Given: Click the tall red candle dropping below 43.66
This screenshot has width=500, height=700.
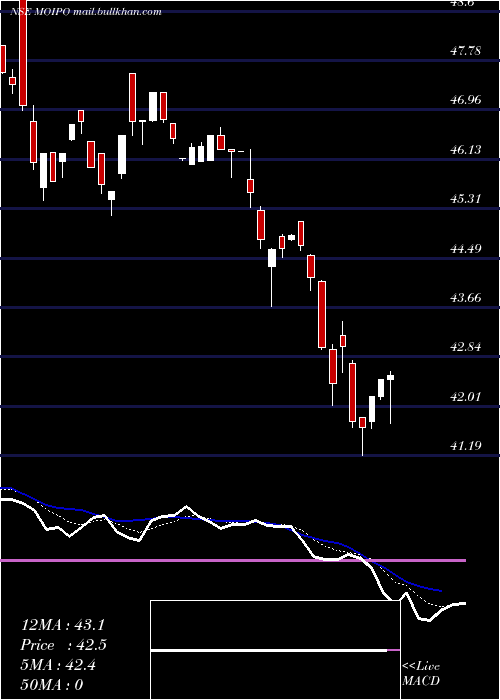Looking at the screenshot, I should click(321, 314).
